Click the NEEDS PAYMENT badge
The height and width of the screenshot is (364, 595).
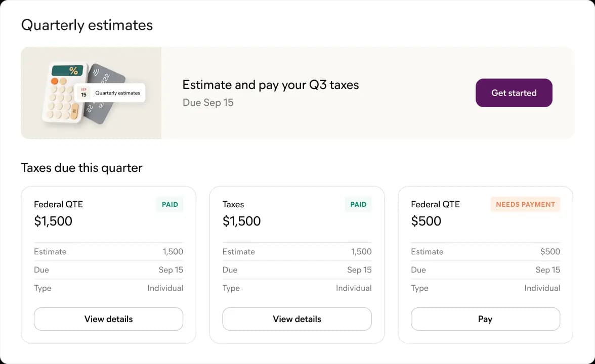pos(525,204)
